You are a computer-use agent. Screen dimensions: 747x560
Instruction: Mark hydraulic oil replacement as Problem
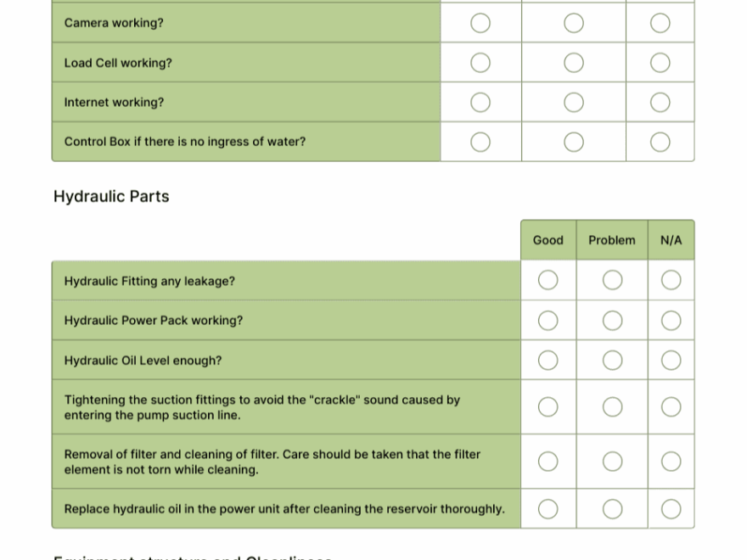pyautogui.click(x=612, y=508)
